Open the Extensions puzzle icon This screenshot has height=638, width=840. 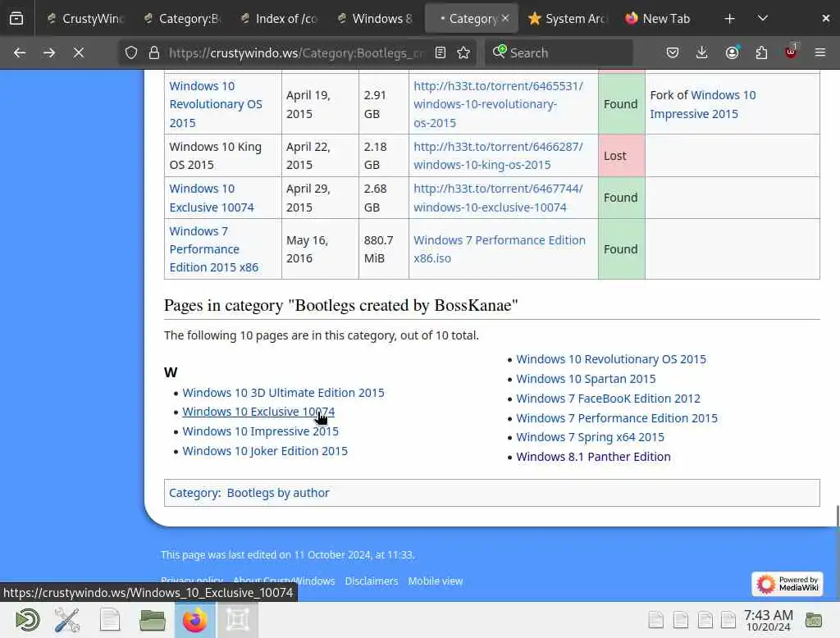(761, 52)
